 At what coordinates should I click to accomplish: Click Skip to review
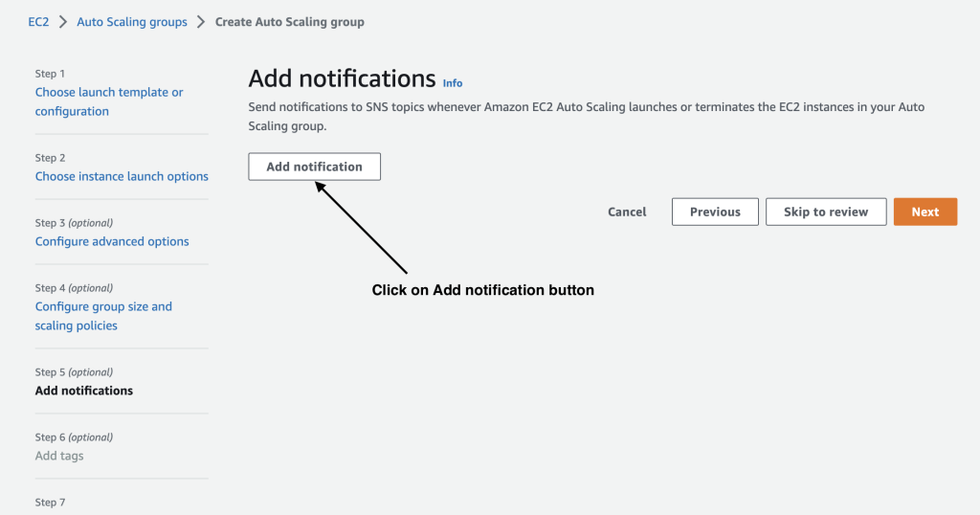pyautogui.click(x=825, y=212)
